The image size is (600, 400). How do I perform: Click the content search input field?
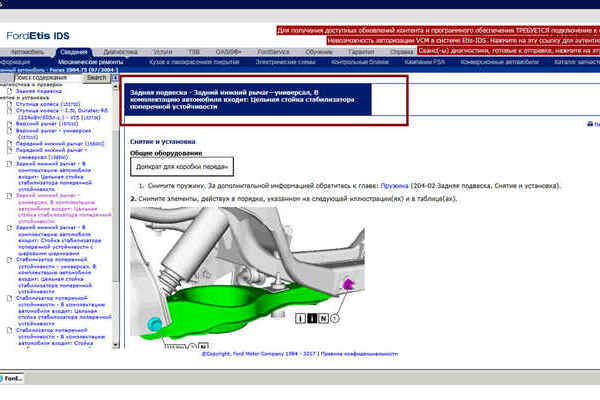pos(48,78)
